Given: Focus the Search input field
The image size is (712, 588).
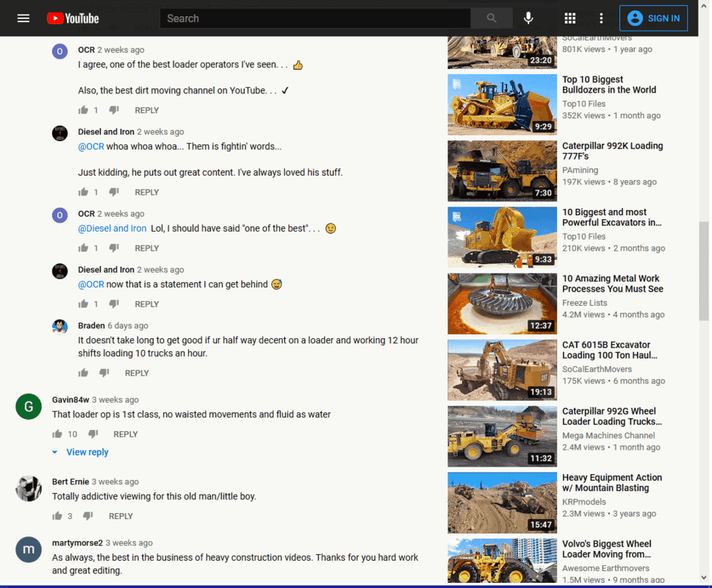Looking at the screenshot, I should pos(315,18).
